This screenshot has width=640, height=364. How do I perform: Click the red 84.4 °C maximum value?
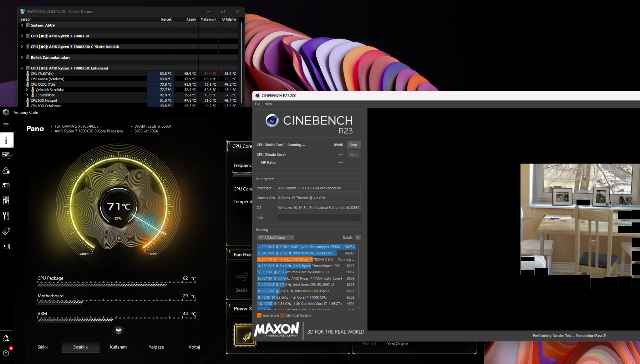pos(210,73)
